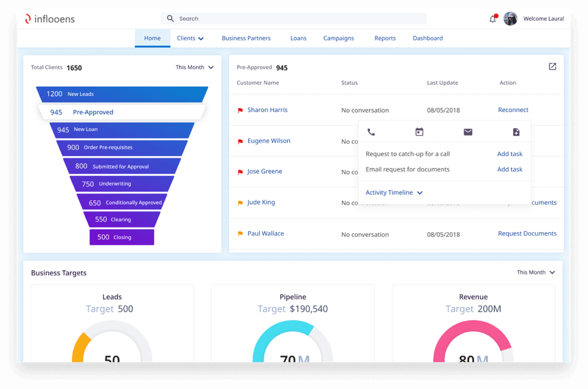Click the phone call icon
Viewport: 588px width, 389px height.
371,132
